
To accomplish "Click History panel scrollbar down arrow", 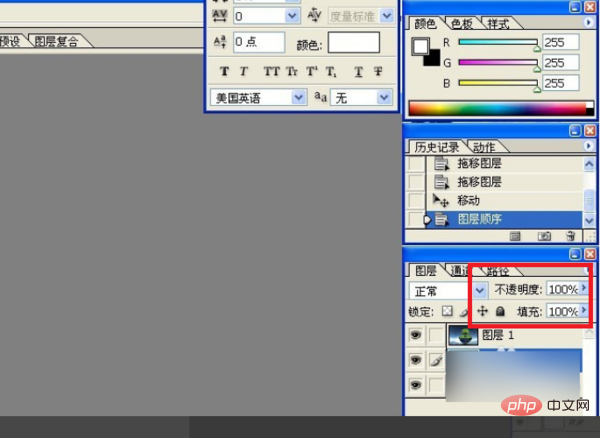I will 589,220.
